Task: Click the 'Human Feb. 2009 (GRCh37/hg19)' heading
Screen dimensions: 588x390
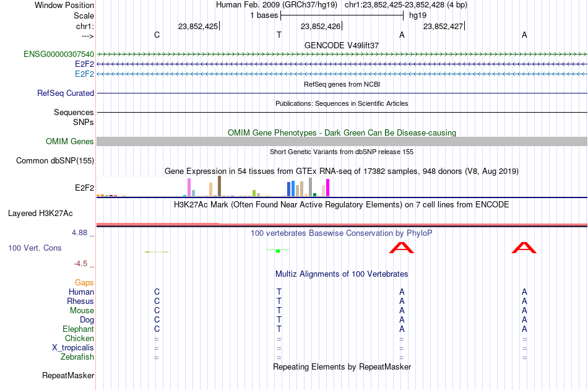Action: 277,5
